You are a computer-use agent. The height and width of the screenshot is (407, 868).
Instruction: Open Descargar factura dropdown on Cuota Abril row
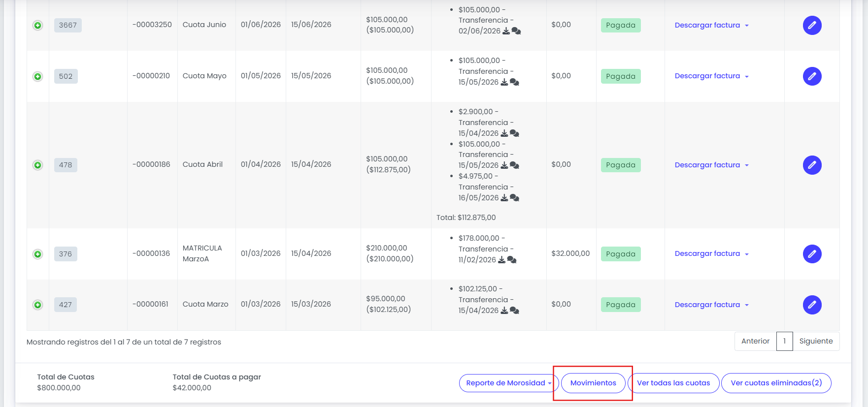(711, 165)
